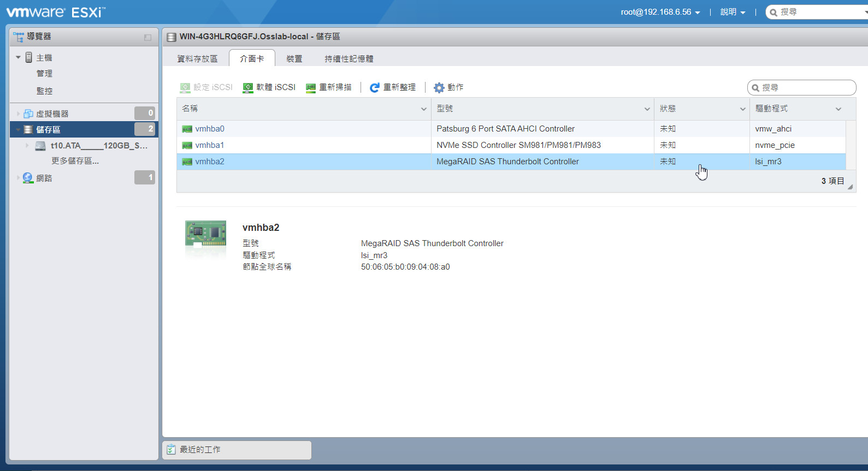The height and width of the screenshot is (471, 868).
Task: Click the 網路 networking globe icon
Action: coord(28,178)
